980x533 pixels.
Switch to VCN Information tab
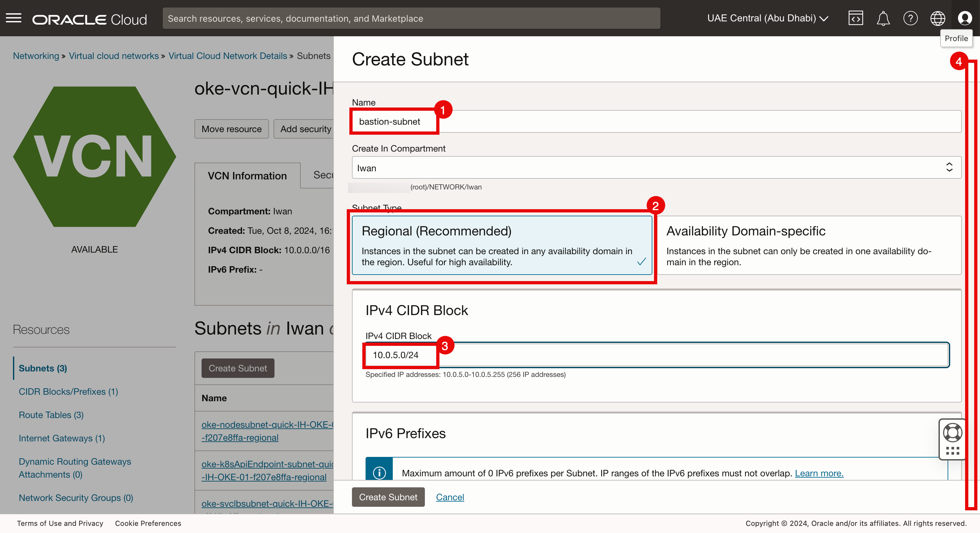pos(247,176)
